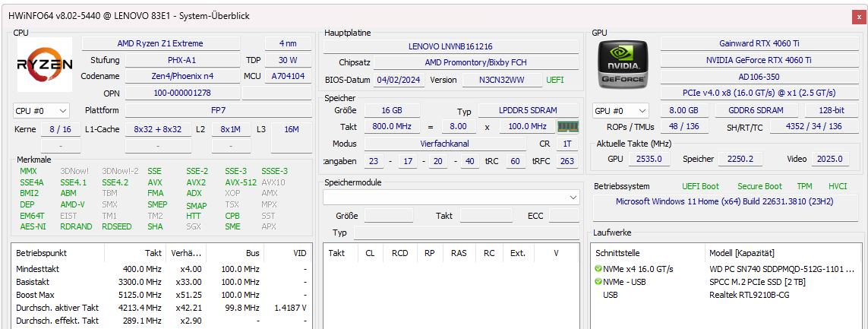Click green check icon for NVMe x4 drive
Screen dimensions: 868x329
coord(598,269)
